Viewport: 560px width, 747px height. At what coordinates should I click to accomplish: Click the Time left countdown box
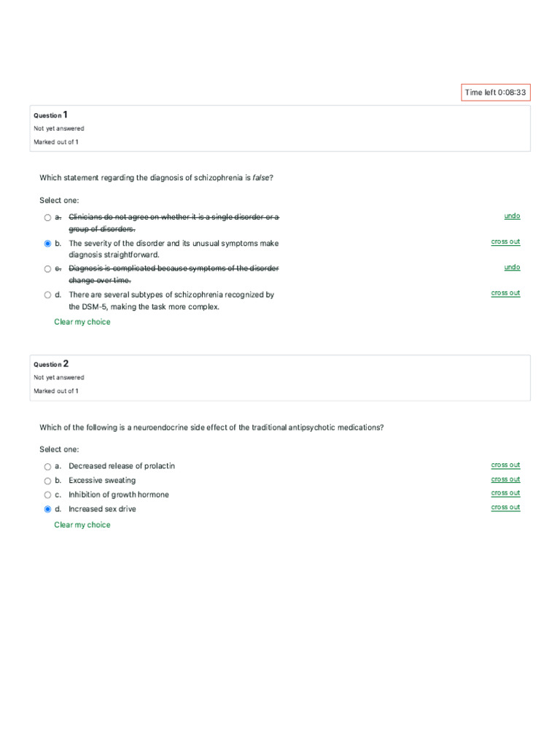tap(496, 93)
